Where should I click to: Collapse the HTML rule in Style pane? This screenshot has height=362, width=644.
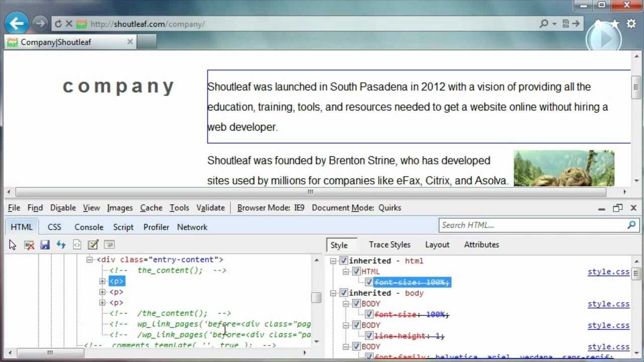click(346, 271)
